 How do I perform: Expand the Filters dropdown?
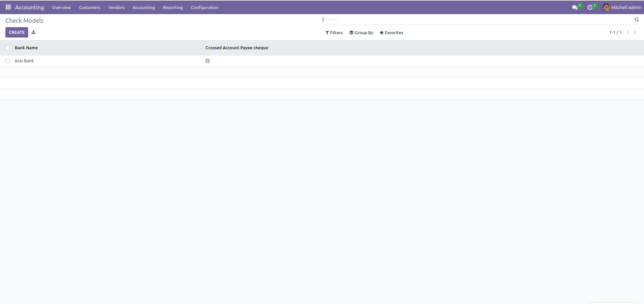click(334, 33)
